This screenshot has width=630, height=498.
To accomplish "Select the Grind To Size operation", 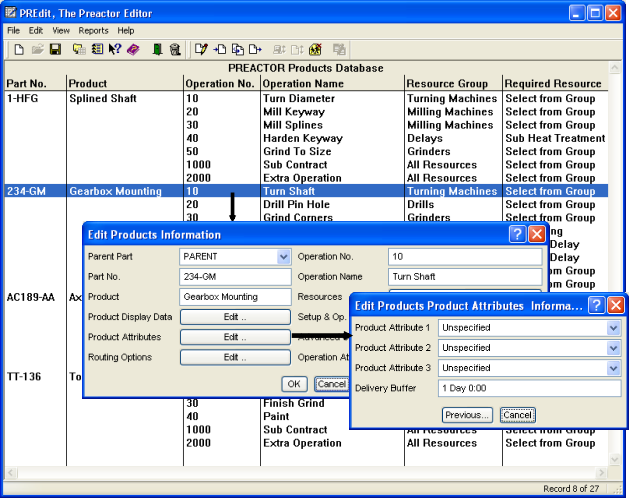I will [x=297, y=152].
